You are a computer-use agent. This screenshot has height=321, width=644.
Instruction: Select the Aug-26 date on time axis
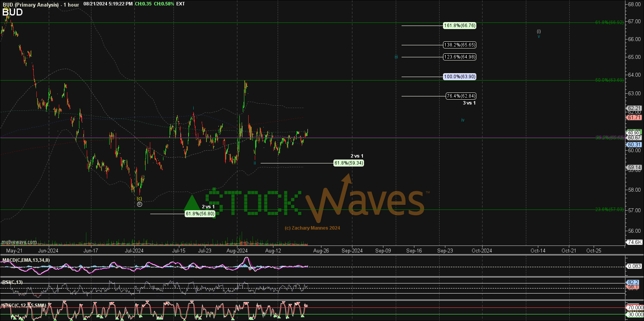(x=321, y=251)
